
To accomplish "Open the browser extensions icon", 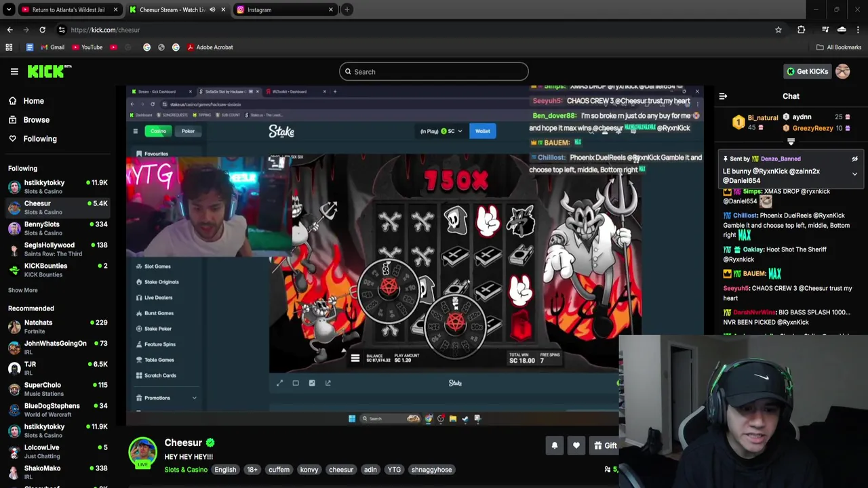I will (x=801, y=30).
